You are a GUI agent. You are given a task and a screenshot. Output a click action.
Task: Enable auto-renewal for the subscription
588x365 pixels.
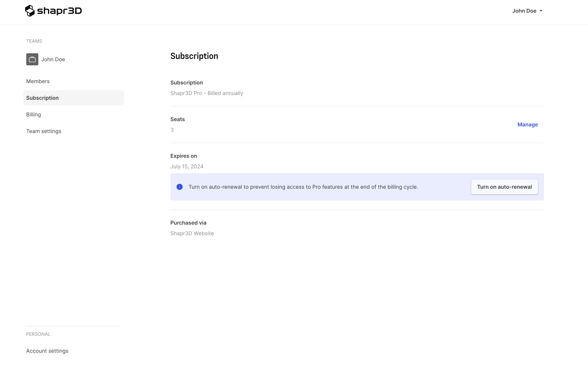click(504, 187)
